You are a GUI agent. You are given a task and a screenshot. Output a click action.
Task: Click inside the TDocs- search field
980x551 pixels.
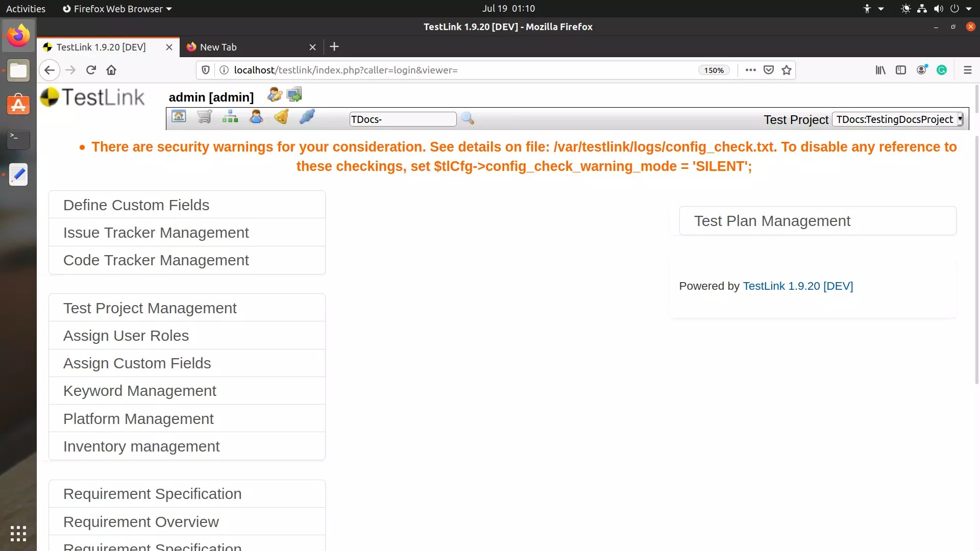click(402, 119)
